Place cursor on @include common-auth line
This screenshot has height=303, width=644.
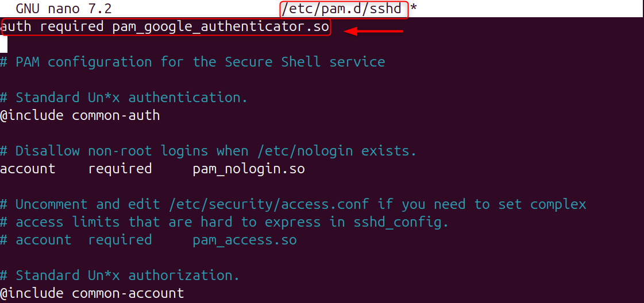[x=80, y=115]
